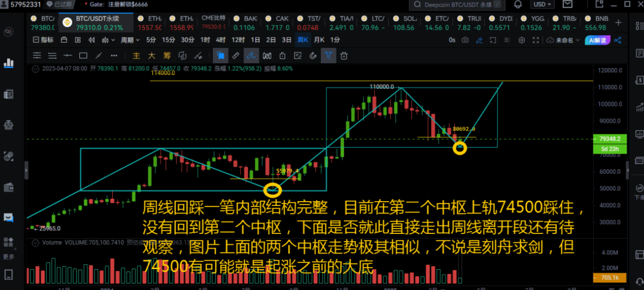Expand the 周期 period dropdown

130,40
